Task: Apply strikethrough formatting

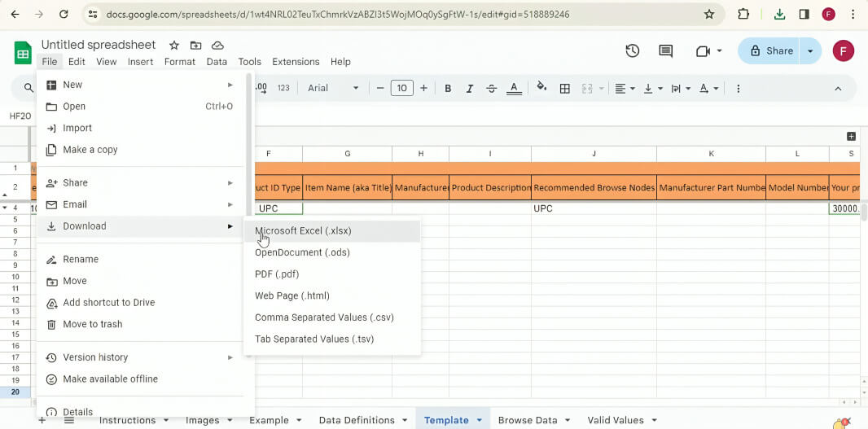Action: coord(492,88)
